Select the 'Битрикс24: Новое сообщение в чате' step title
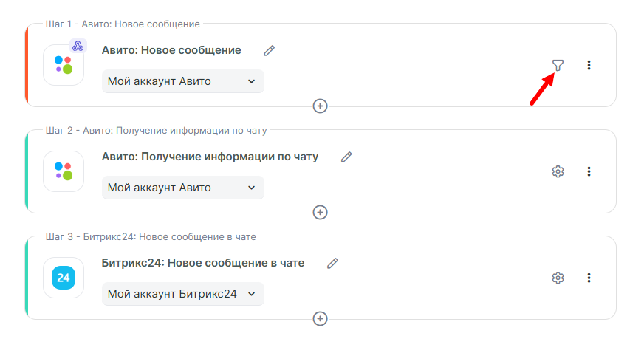Viewport: 644px width, 356px height. 202,263
